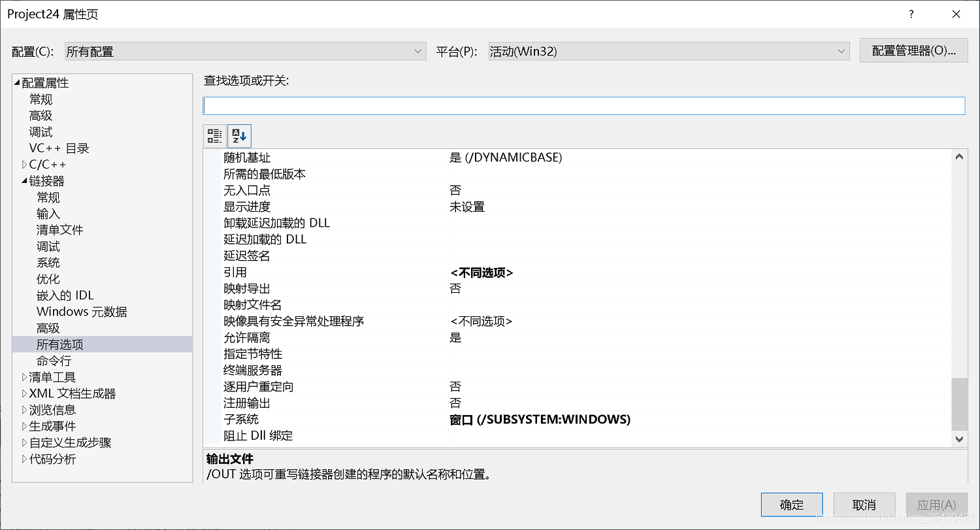This screenshot has width=980, height=530.
Task: Click the property list scroll down arrow
Action: coord(959,439)
